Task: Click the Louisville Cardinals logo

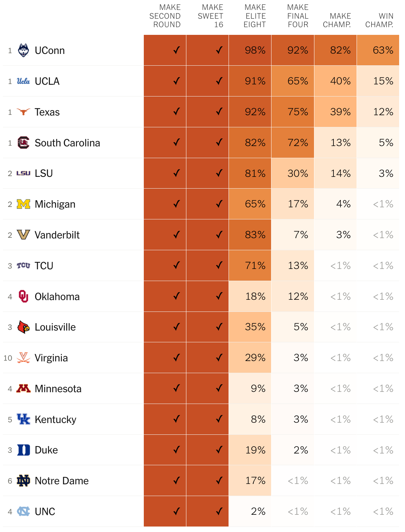Action: pos(23,327)
